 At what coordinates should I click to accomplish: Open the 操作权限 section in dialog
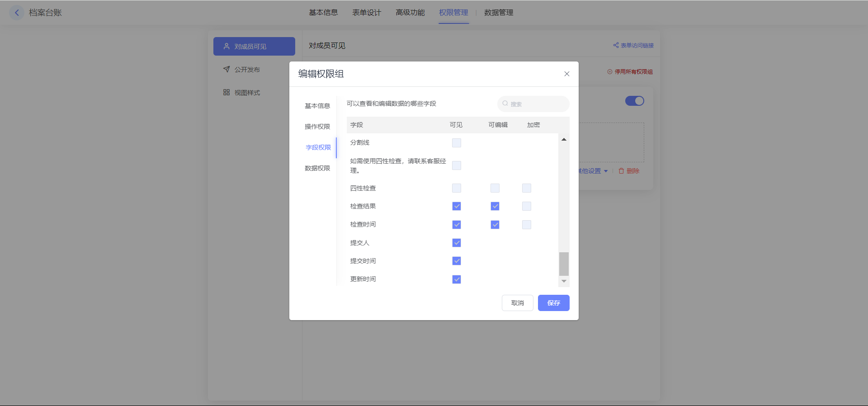(x=317, y=127)
